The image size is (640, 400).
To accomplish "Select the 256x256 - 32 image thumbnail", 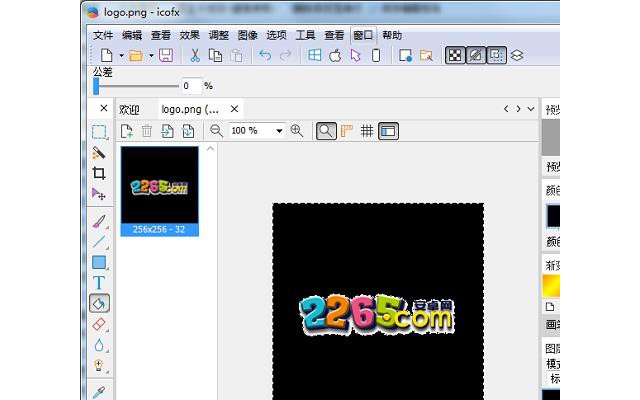I will click(160, 191).
